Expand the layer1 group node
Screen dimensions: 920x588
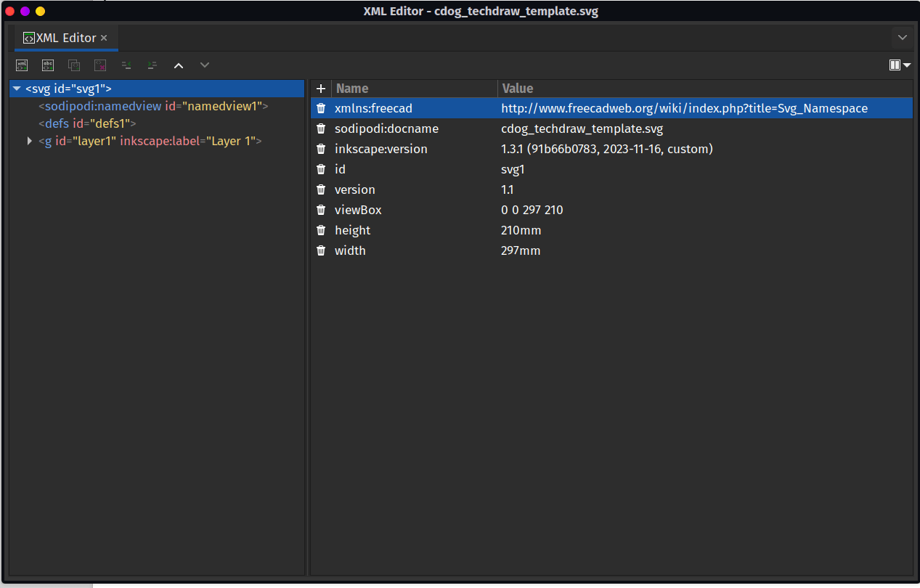pyautogui.click(x=30, y=141)
